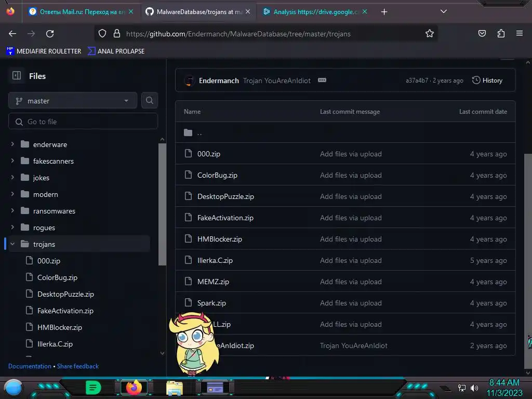Open MEDIAFIRE ROULETTER bookmark
The height and width of the screenshot is (399, 532).
(44, 51)
